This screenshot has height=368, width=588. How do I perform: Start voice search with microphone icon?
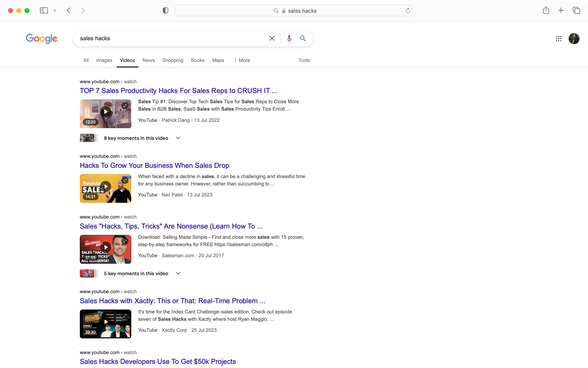point(289,38)
